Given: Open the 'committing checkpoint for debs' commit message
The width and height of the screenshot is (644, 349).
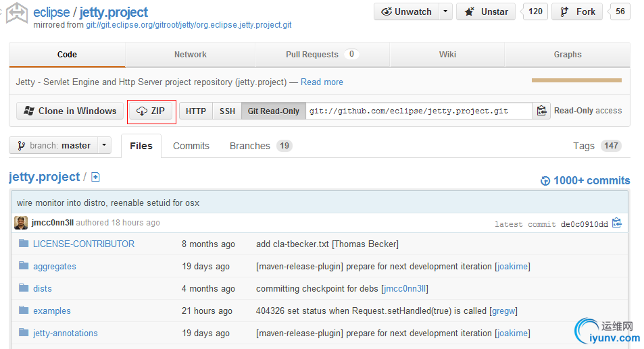Looking at the screenshot, I should point(317,289).
